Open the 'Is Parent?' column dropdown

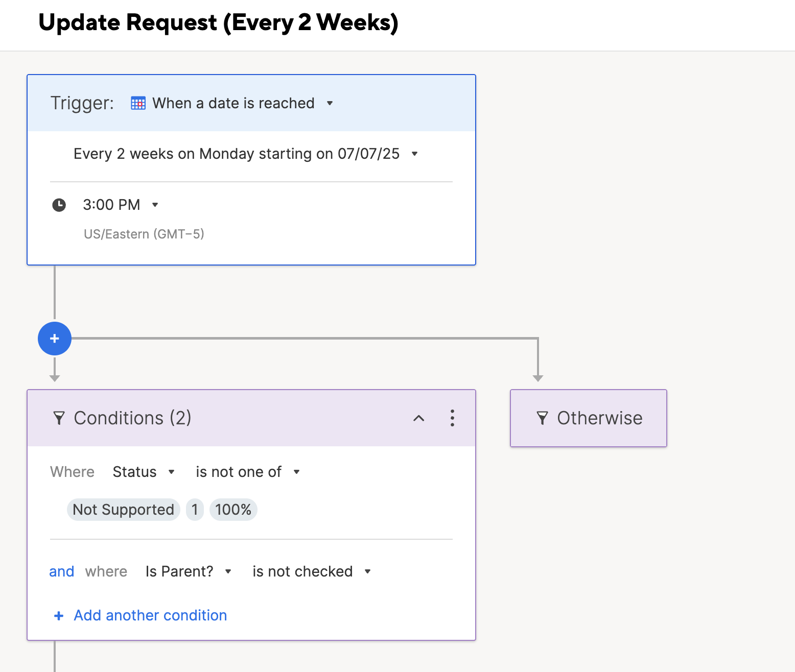189,571
